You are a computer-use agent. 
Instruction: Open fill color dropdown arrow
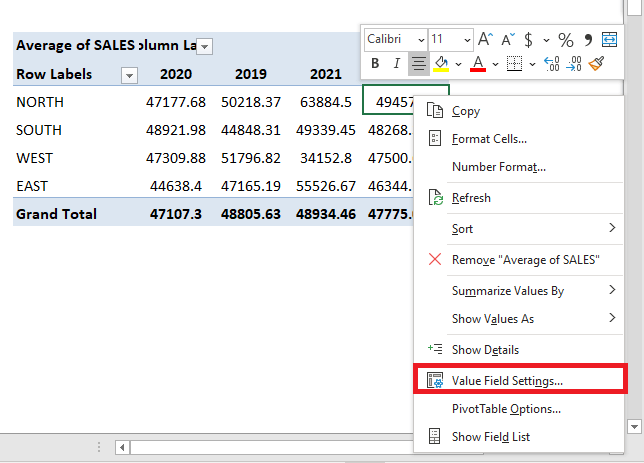pyautogui.click(x=458, y=64)
